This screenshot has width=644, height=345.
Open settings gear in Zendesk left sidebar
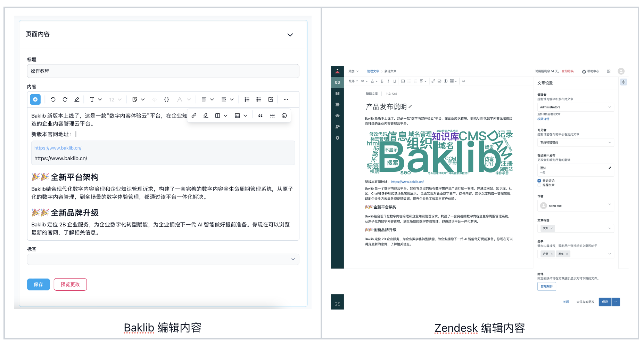click(x=337, y=138)
